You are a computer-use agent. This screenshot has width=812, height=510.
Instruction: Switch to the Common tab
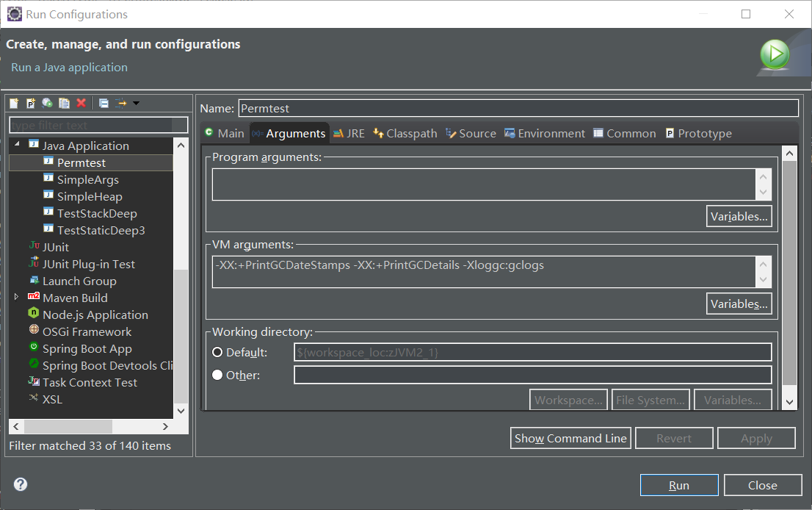[x=625, y=133]
